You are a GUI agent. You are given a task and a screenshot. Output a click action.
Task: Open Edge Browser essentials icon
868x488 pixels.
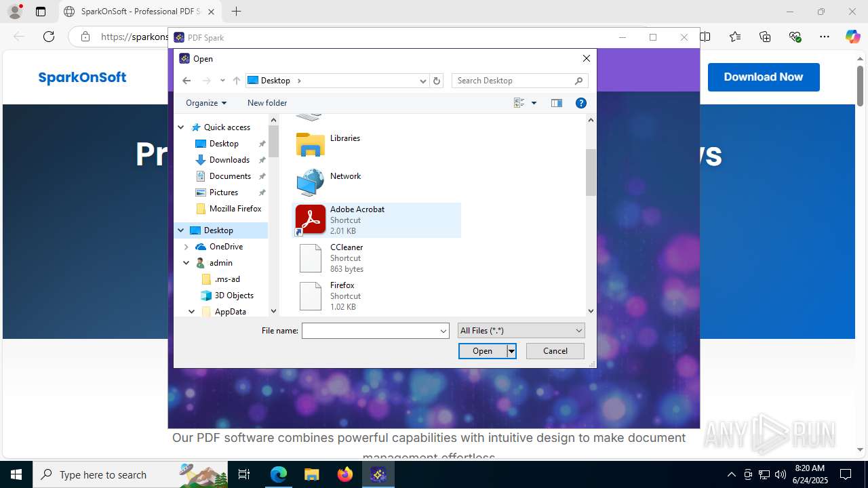(x=795, y=37)
